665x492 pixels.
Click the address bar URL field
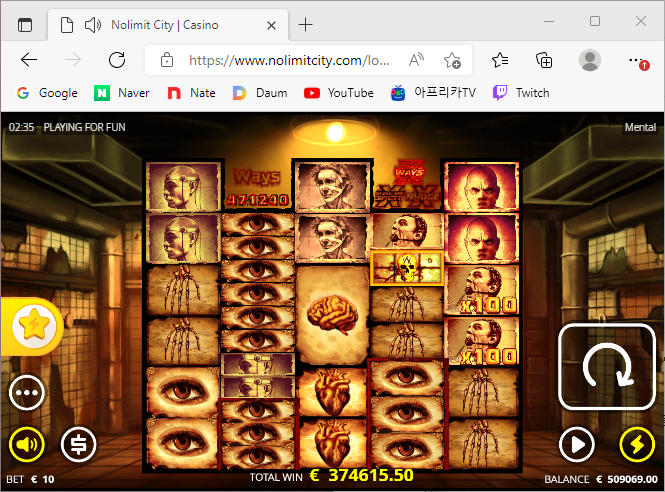[x=289, y=61]
